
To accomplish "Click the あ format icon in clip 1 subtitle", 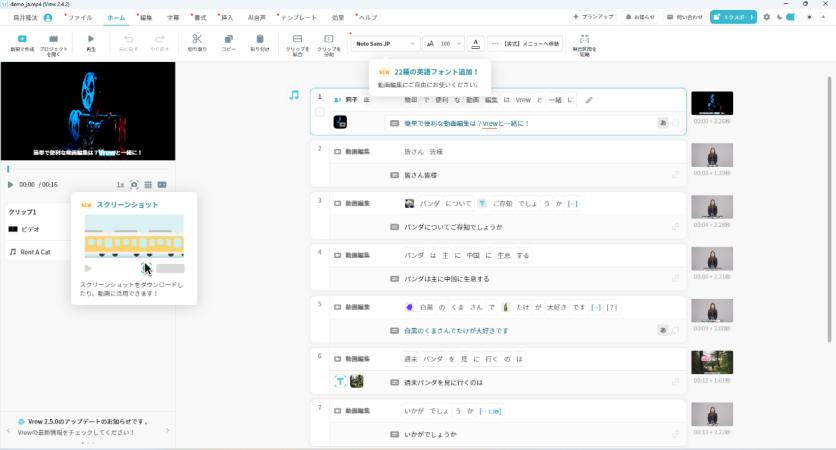I will (x=663, y=123).
